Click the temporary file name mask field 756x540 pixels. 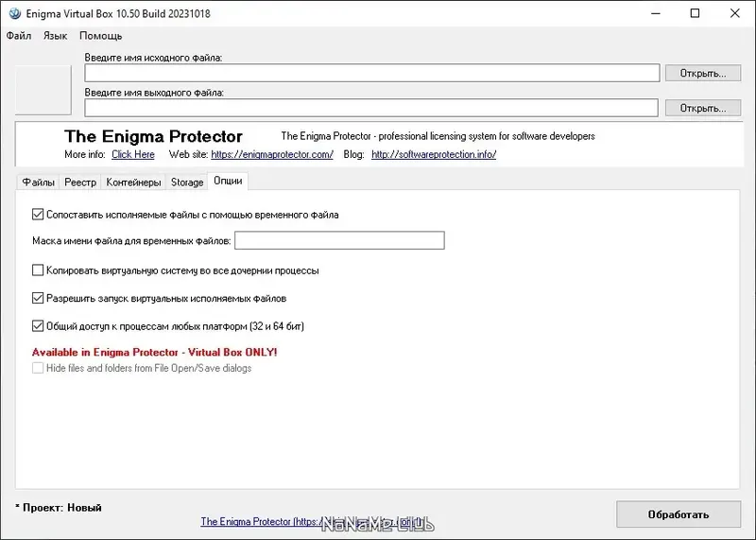pos(339,240)
